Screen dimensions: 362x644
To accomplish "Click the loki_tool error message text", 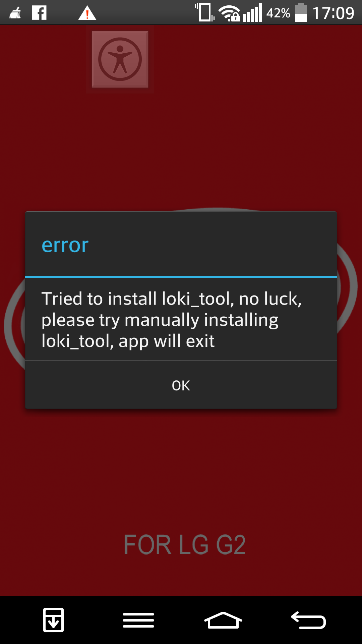I will point(171,320).
